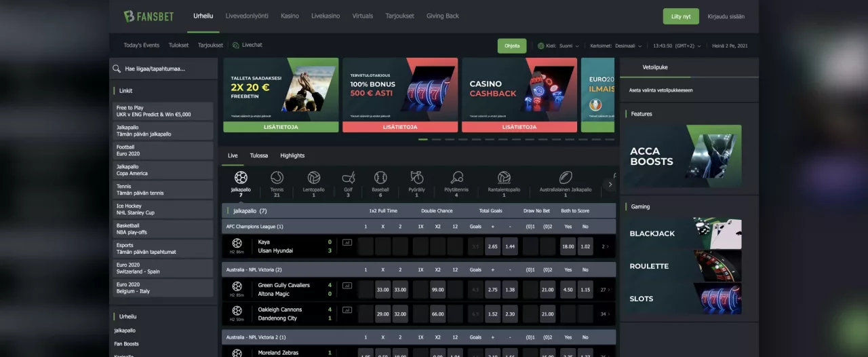
Task: Open the Slots gaming thumbnail
Action: (x=683, y=299)
